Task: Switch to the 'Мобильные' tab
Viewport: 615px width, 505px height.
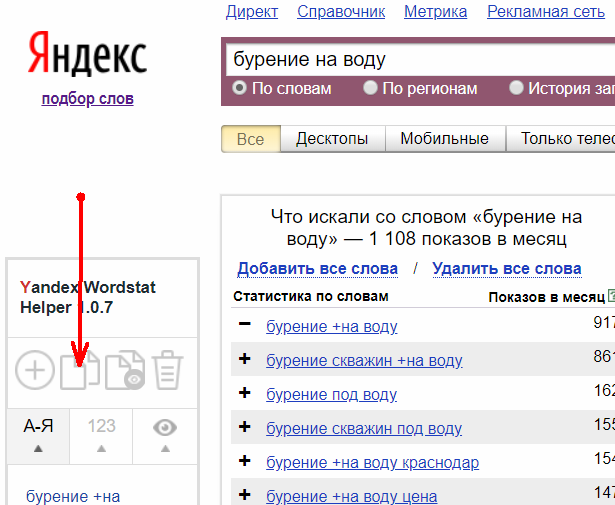Action: pos(445,139)
